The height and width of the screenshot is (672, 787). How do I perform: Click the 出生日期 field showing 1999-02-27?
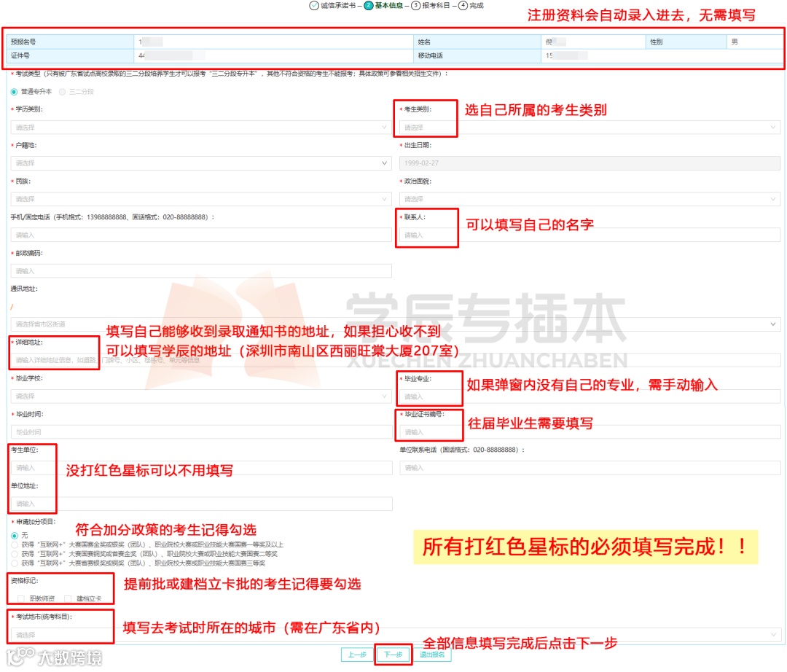point(590,163)
